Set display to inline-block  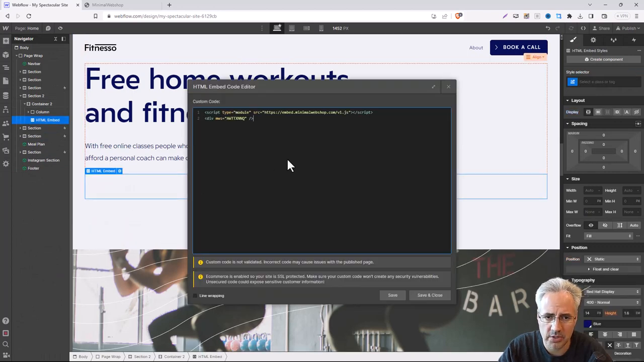617,112
